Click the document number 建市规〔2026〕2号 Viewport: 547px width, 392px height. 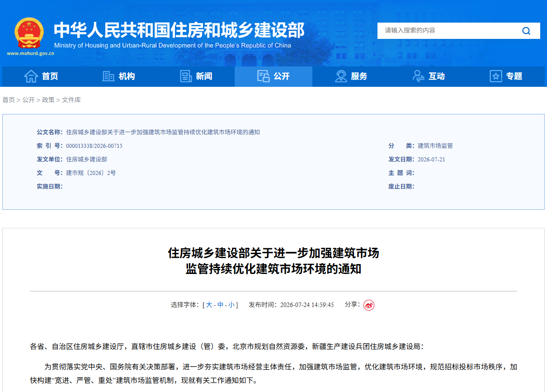point(91,173)
